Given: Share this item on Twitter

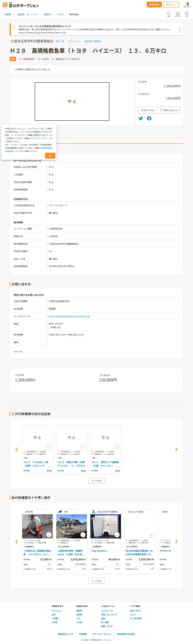Looking at the screenshot, I should click(141, 118).
